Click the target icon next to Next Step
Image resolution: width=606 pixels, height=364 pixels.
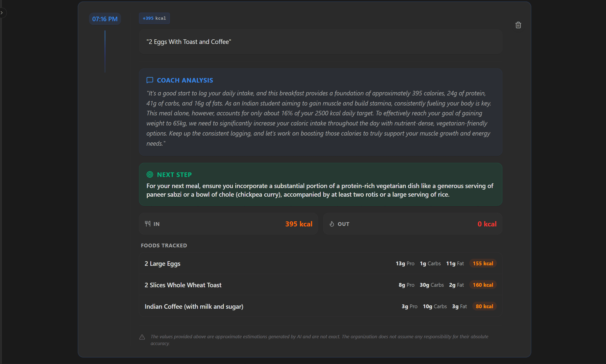click(x=150, y=174)
